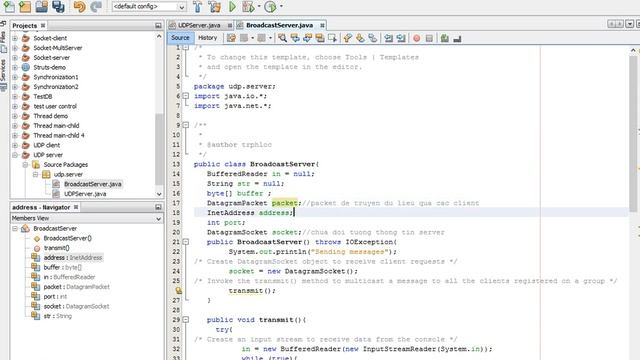The width and height of the screenshot is (640, 360).
Task: Collapse the udp.server package node
Action: pos(36,174)
